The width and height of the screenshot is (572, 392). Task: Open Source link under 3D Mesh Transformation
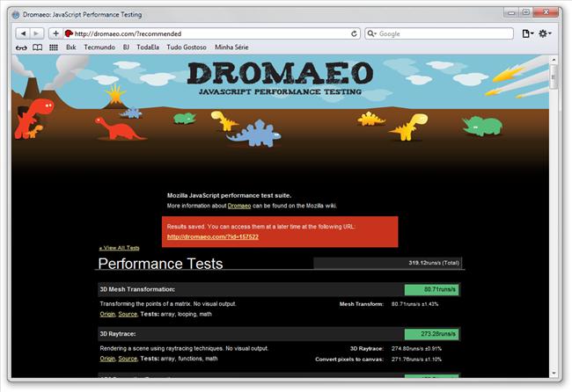click(x=128, y=314)
